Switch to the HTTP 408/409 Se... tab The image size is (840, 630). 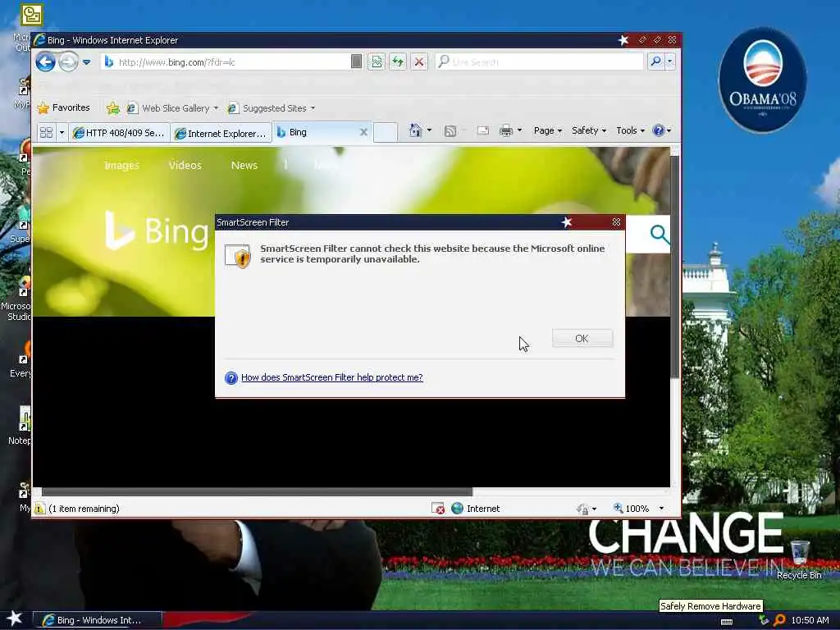(x=120, y=133)
